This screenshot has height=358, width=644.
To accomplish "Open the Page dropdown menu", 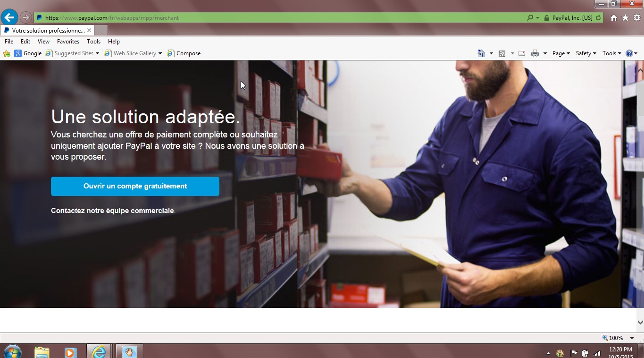I will click(561, 53).
